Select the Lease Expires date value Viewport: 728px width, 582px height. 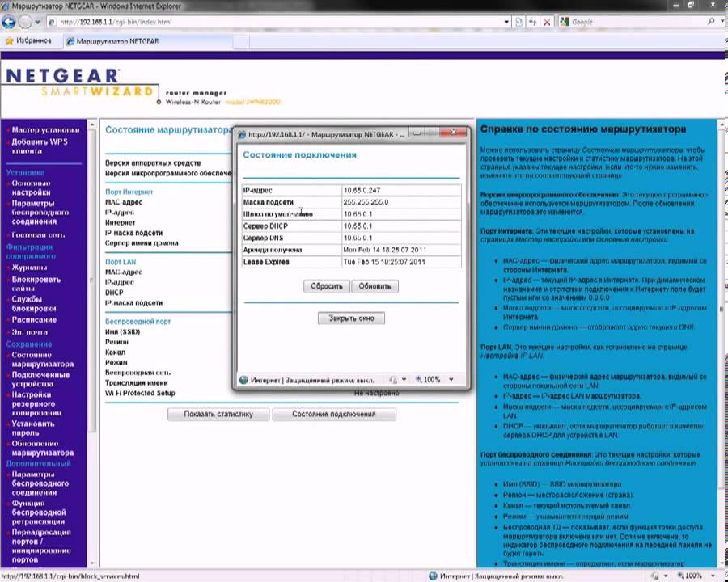point(384,262)
